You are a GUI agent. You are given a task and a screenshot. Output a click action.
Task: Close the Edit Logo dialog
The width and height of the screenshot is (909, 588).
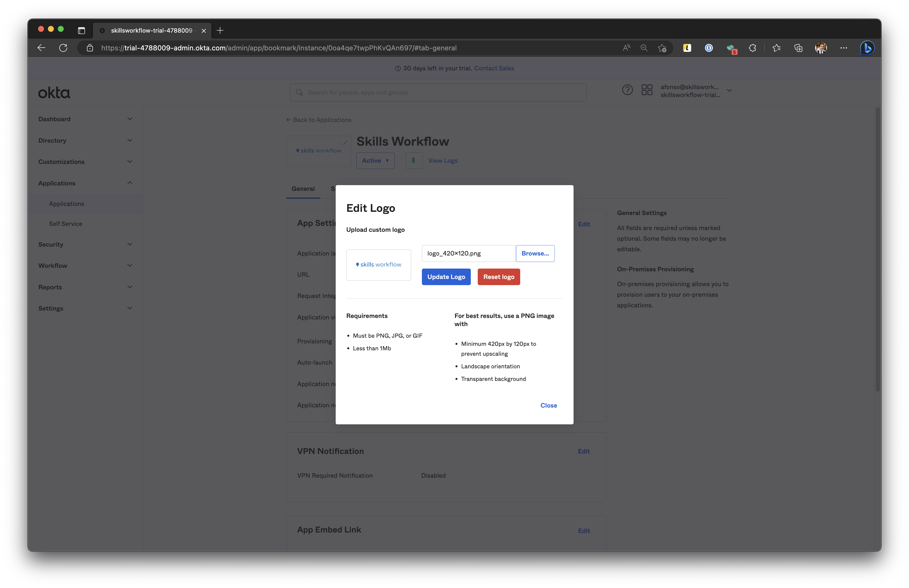click(x=548, y=405)
